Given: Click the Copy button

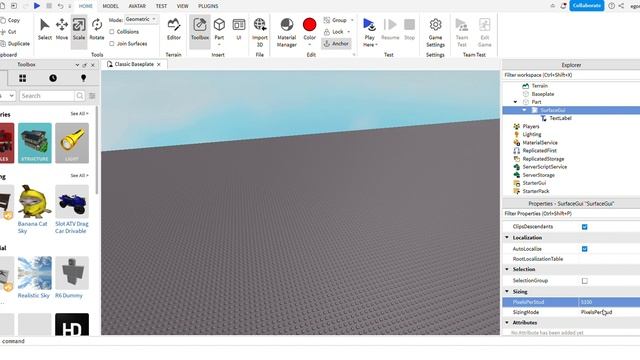Looking at the screenshot, I should pyautogui.click(x=11, y=20).
